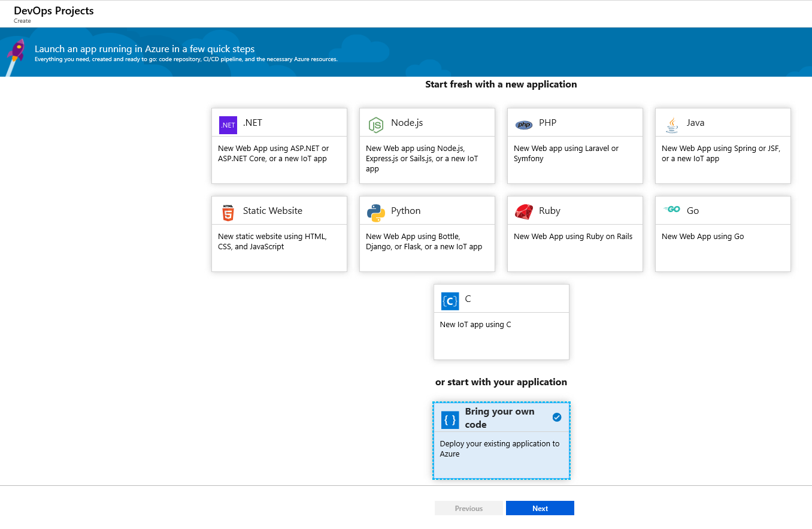Select the .NET card title

(x=253, y=123)
